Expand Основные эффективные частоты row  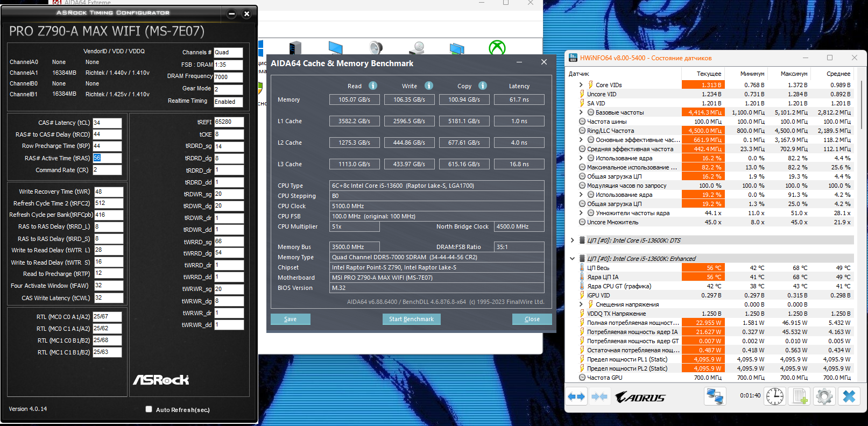click(581, 140)
